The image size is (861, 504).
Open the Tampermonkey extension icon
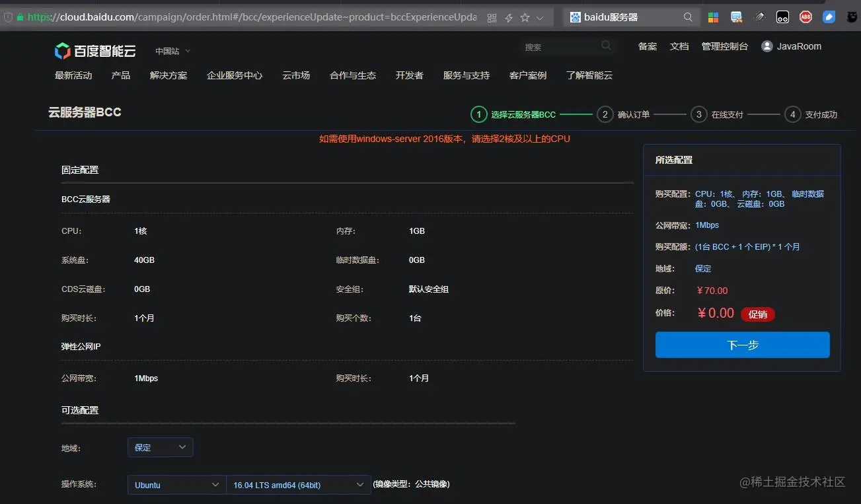782,17
